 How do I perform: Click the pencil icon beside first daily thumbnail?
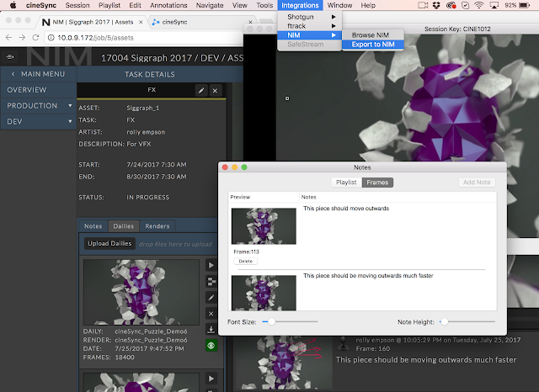211,298
